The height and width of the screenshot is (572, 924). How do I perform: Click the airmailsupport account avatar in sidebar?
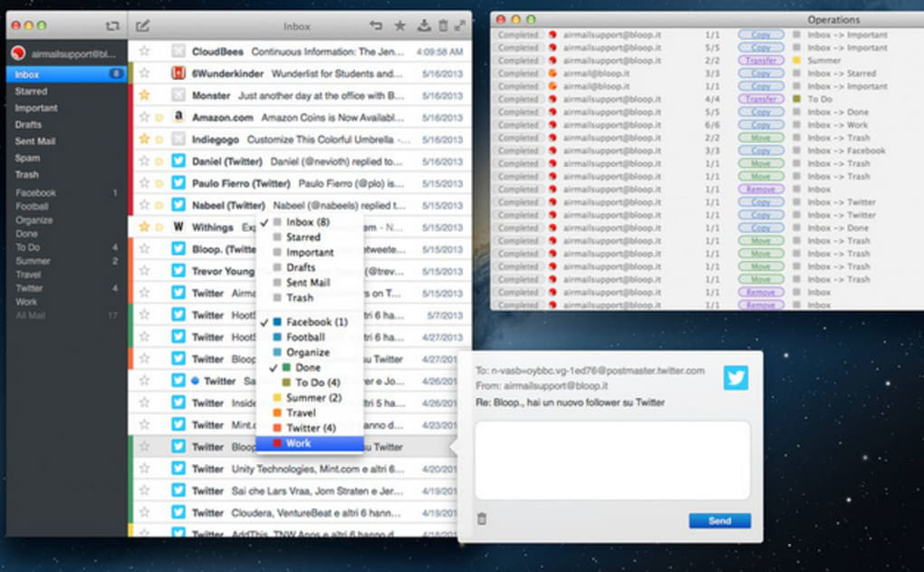18,53
